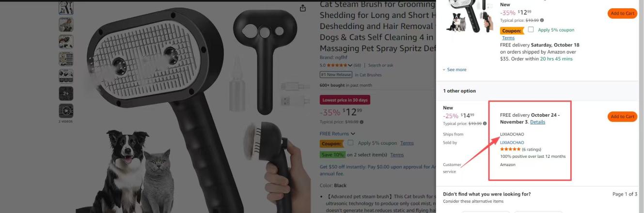
Task: Click the LIXIAOCHAO seller star rating
Action: click(510, 149)
